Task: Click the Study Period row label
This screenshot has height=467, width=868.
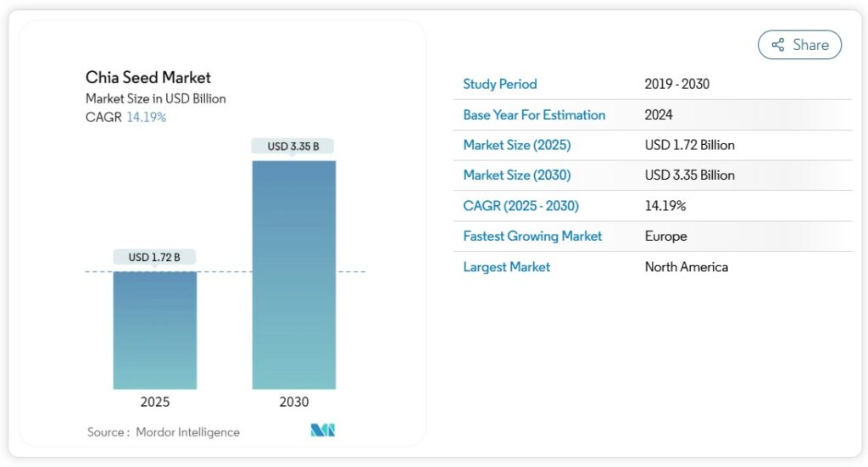Action: (x=499, y=84)
